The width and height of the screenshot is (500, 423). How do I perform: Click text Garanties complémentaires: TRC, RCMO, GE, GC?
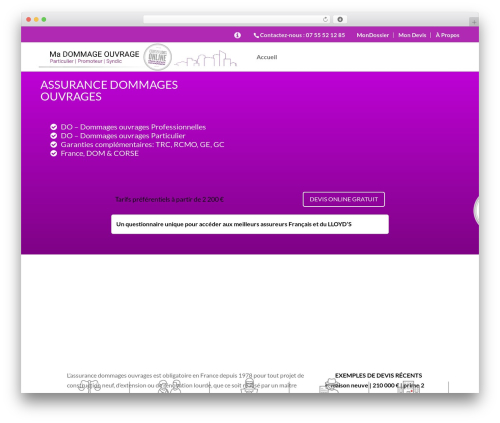[142, 144]
